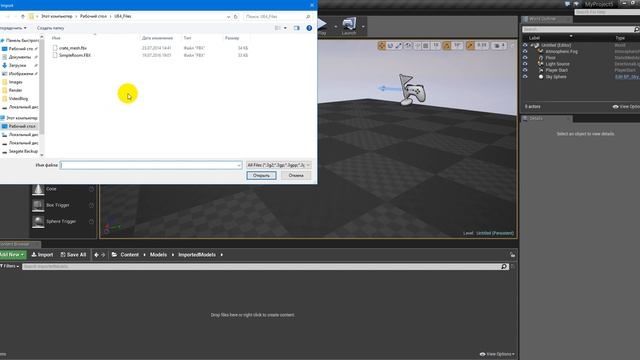Focus the Имя файла text field
Image resolution: width=640 pixels, height=360 pixels.
click(x=148, y=165)
